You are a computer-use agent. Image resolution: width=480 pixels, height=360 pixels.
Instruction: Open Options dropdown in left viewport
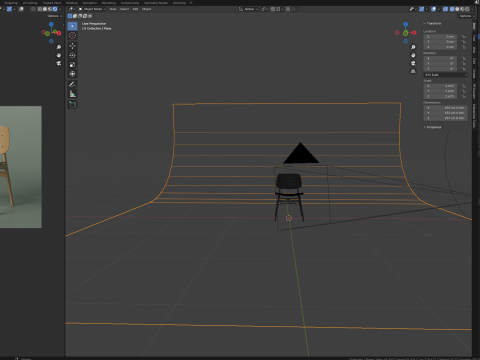click(x=55, y=16)
